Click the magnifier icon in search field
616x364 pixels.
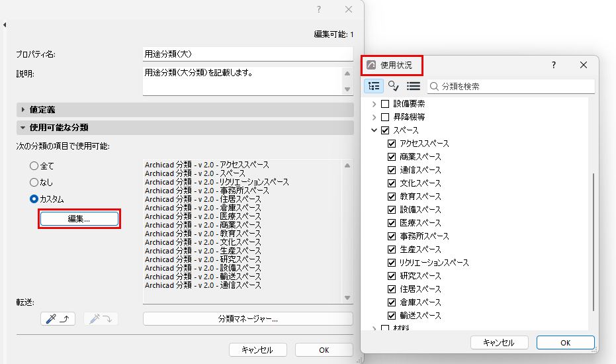[x=434, y=86]
